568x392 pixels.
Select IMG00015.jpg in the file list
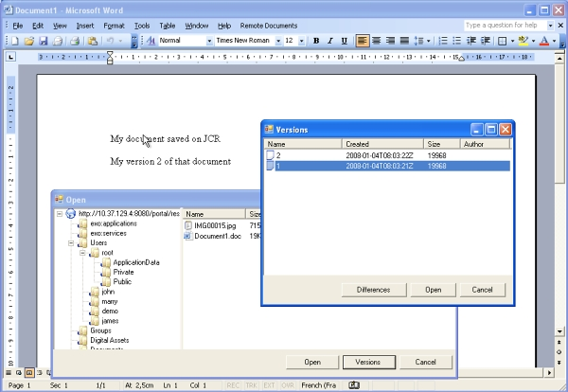(x=215, y=225)
